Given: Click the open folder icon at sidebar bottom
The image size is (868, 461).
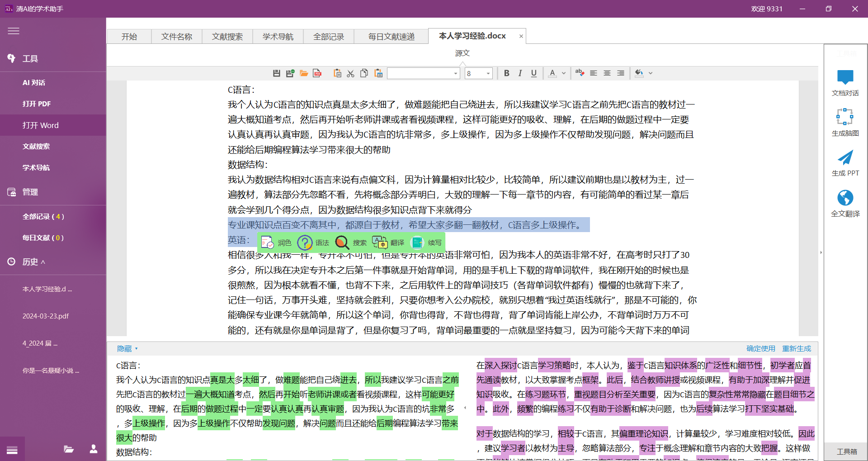Looking at the screenshot, I should click(69, 449).
